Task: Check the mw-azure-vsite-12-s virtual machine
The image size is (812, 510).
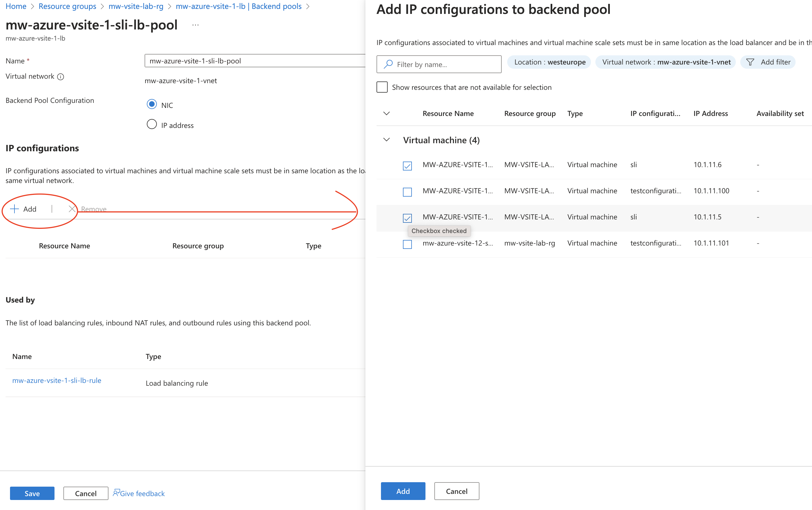Action: click(x=407, y=244)
